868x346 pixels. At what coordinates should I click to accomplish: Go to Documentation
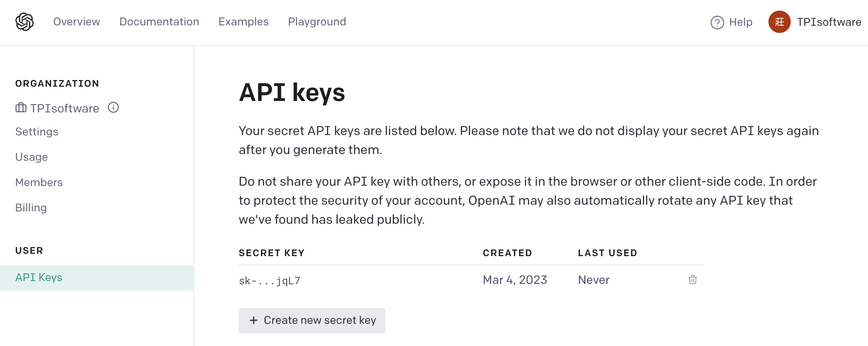(x=159, y=22)
